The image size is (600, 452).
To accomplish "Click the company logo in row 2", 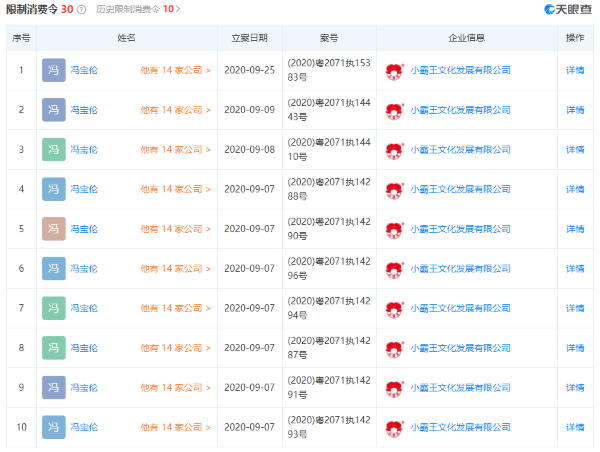I will coord(394,110).
